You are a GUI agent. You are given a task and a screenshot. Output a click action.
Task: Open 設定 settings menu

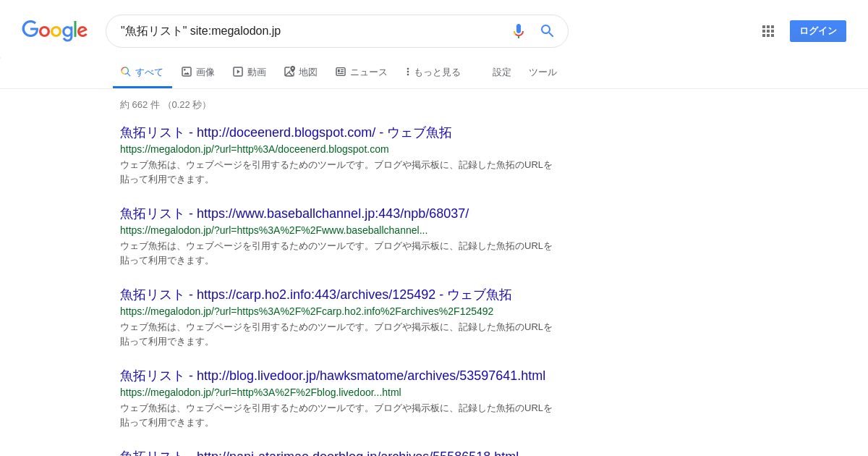point(502,72)
